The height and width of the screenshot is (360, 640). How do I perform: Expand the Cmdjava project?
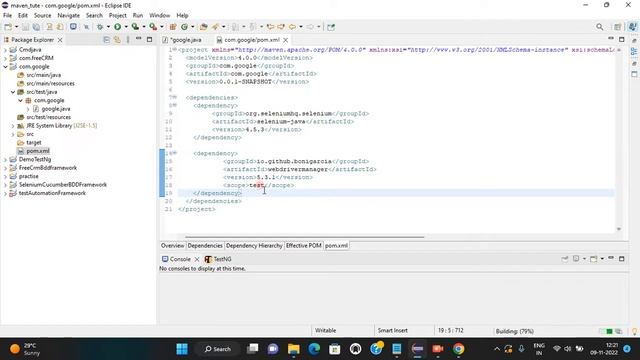[x=5, y=50]
